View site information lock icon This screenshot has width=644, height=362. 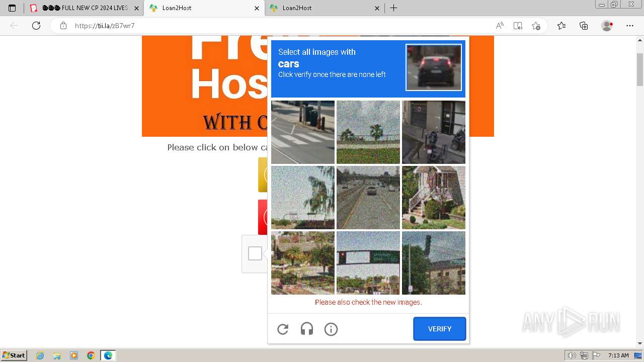coord(63,26)
